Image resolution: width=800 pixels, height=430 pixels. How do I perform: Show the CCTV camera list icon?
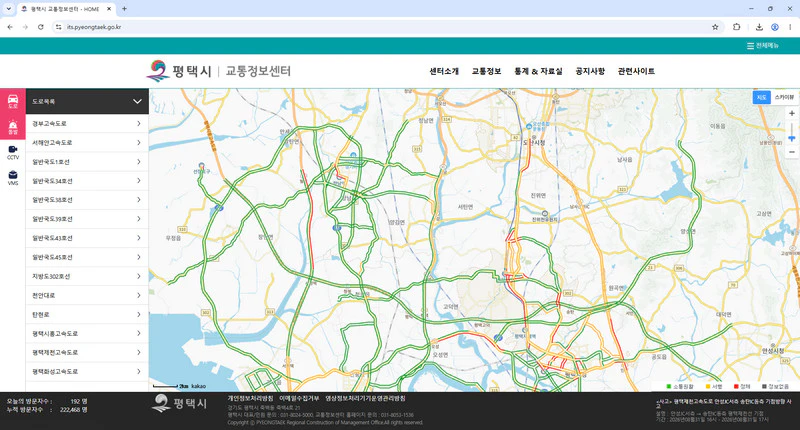point(13,152)
